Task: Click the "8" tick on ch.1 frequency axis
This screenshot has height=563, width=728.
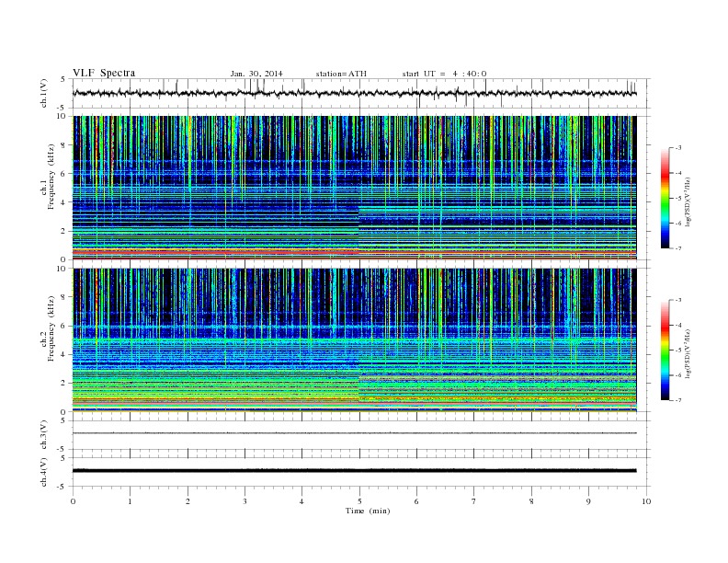Action: click(x=64, y=145)
